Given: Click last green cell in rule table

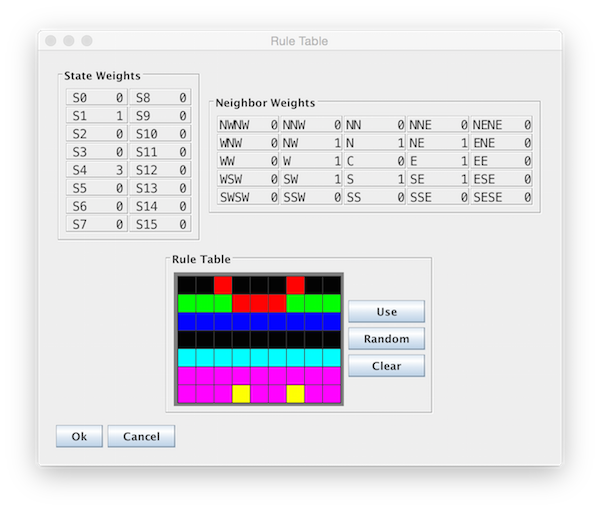Looking at the screenshot, I should 332,303.
